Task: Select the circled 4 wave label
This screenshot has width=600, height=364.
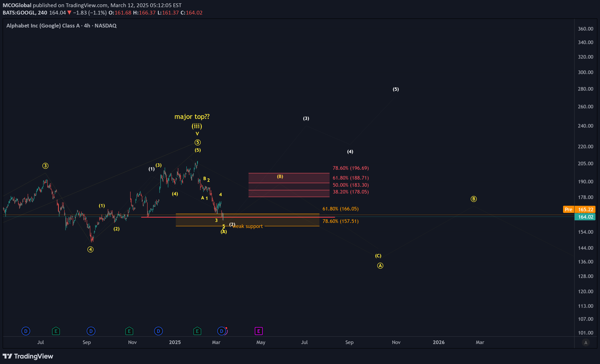Action: (x=90, y=249)
